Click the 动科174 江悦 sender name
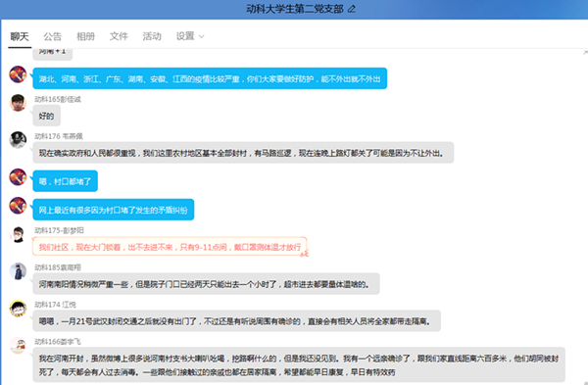Screen dimensions: 588x385 [55, 305]
